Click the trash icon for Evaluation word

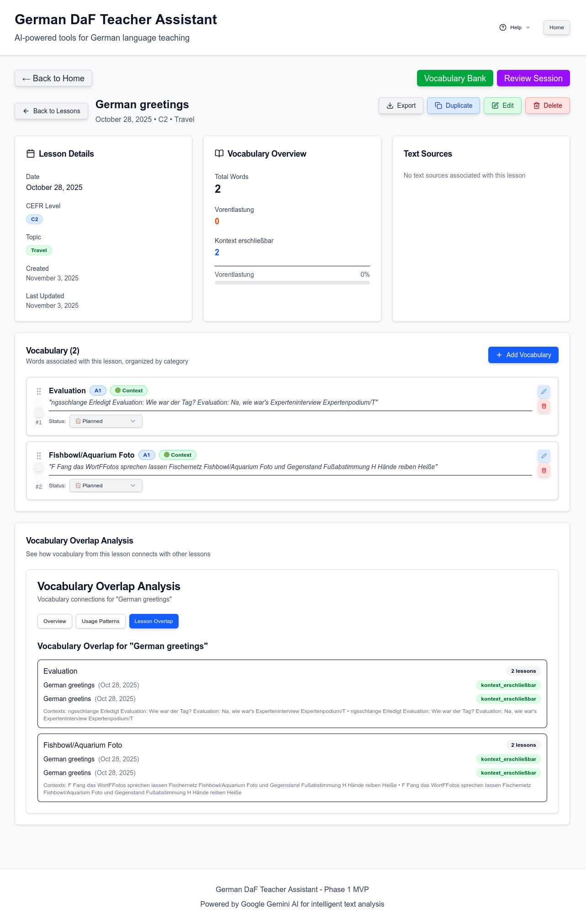coord(544,406)
